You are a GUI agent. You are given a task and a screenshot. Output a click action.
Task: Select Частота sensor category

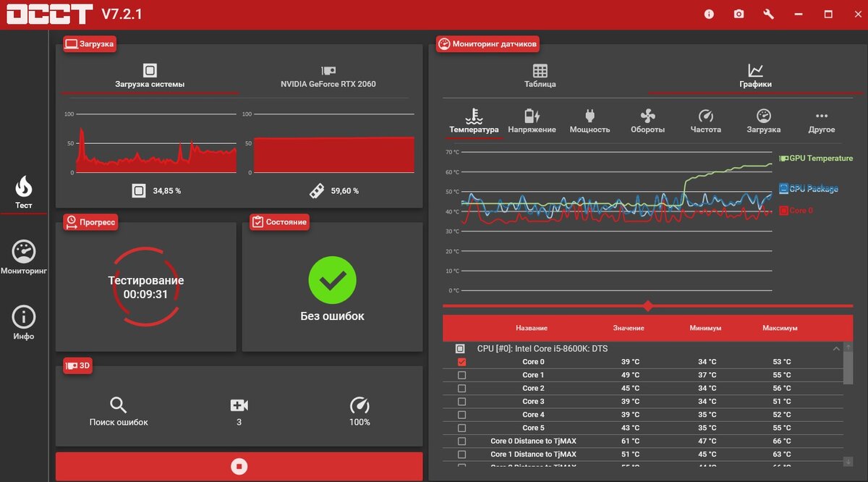click(x=706, y=122)
